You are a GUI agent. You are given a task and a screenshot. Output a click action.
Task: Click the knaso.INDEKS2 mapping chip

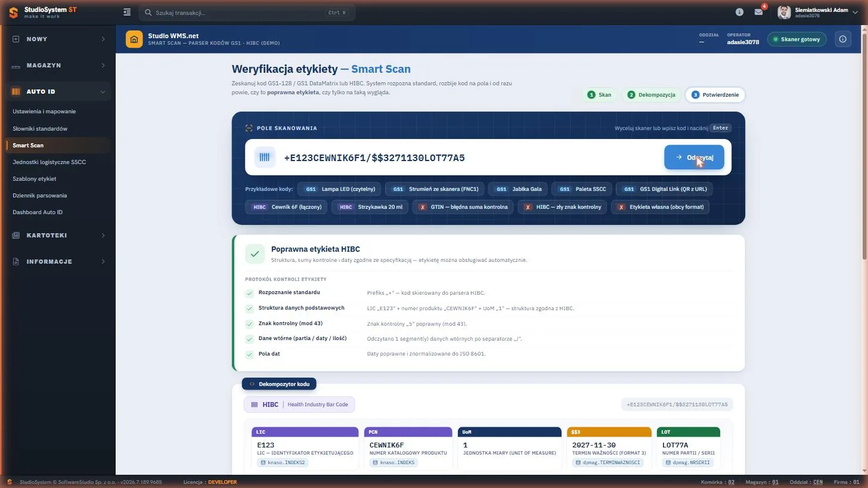pos(283,462)
